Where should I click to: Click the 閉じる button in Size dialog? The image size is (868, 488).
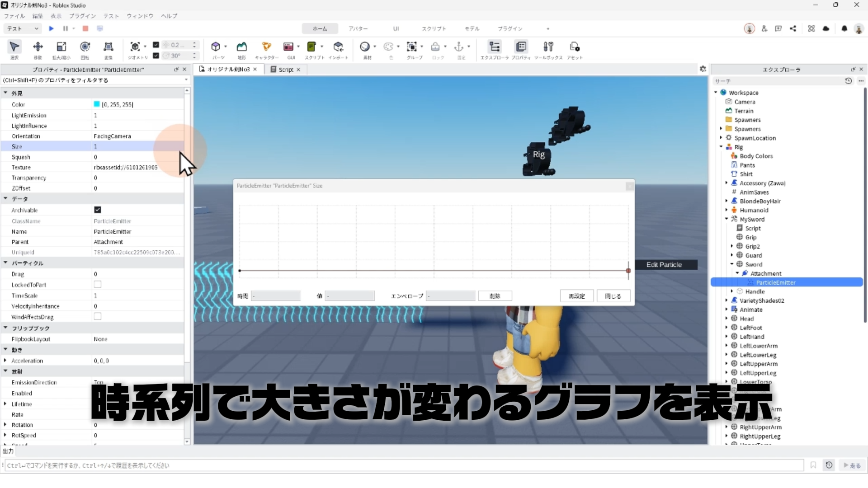point(613,296)
